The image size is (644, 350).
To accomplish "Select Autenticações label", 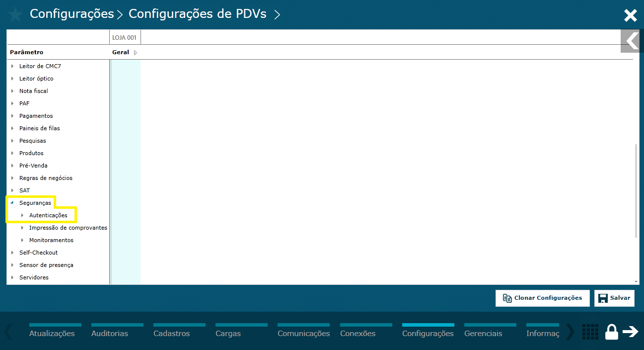I will [48, 215].
